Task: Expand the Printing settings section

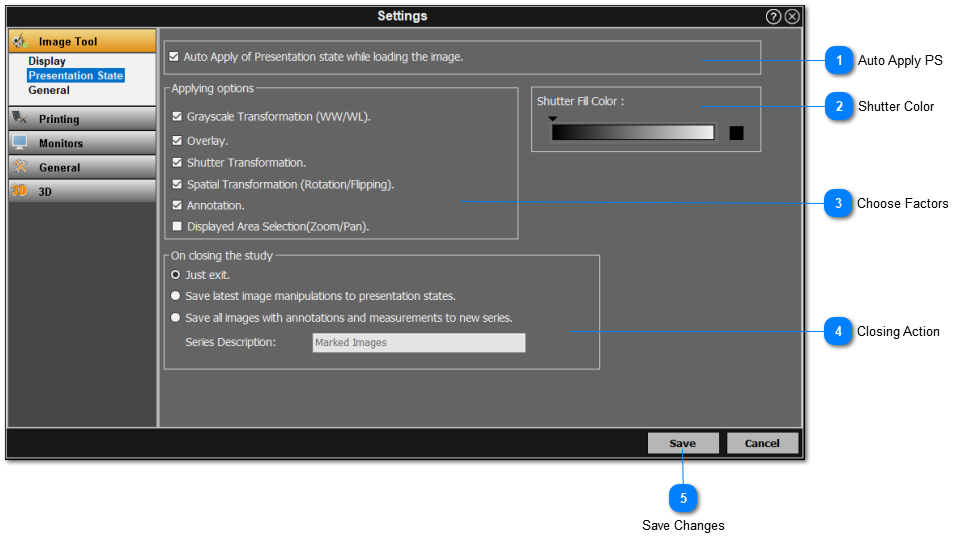Action: click(x=59, y=119)
